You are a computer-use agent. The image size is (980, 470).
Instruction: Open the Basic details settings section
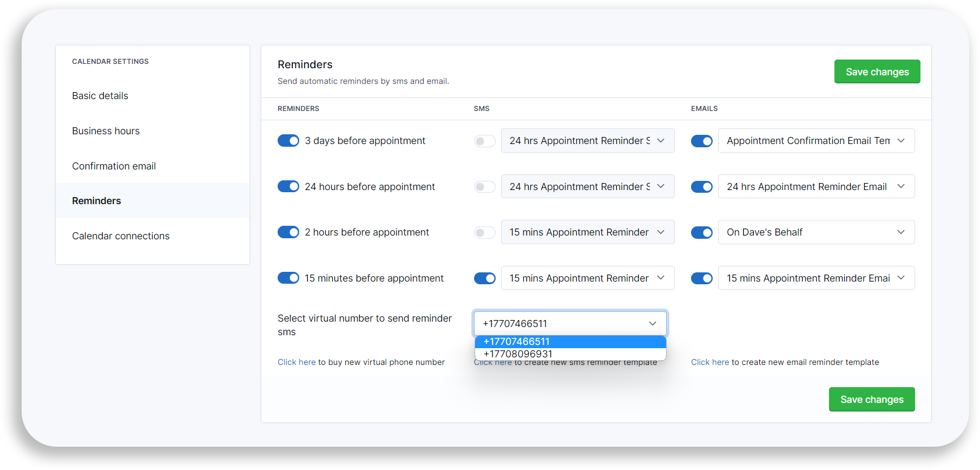100,96
